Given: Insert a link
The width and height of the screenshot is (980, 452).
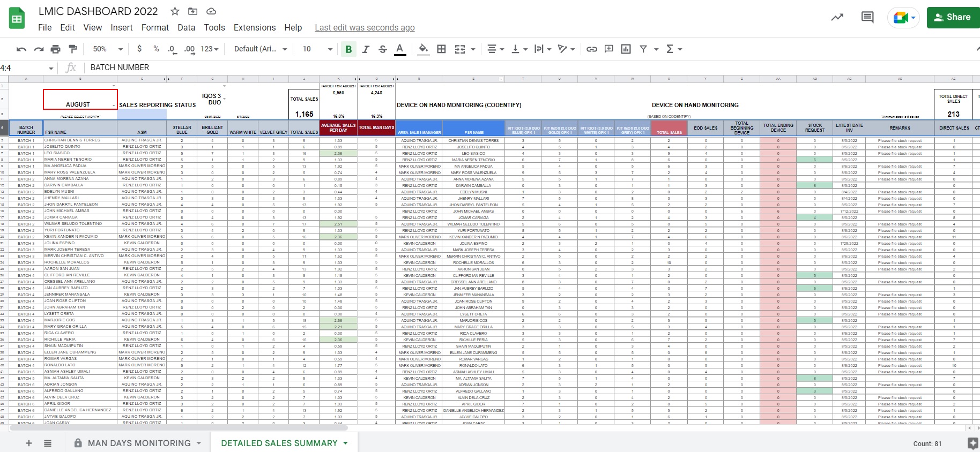Looking at the screenshot, I should coord(592,49).
